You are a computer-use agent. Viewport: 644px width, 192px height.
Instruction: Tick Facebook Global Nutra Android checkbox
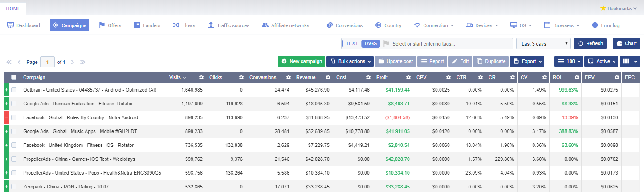pos(14,117)
